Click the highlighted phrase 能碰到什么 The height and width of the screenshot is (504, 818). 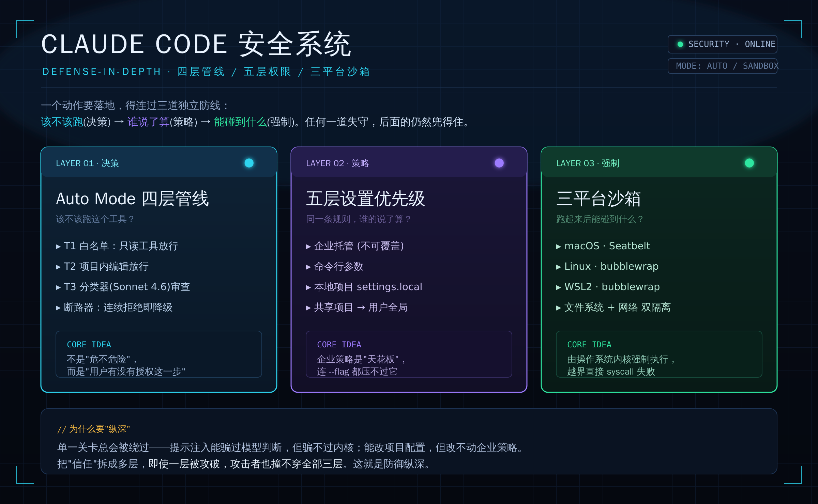(x=240, y=122)
